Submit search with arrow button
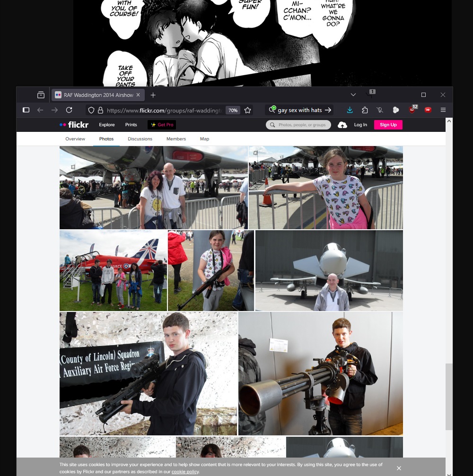Image resolution: width=473 pixels, height=476 pixels. pyautogui.click(x=328, y=110)
